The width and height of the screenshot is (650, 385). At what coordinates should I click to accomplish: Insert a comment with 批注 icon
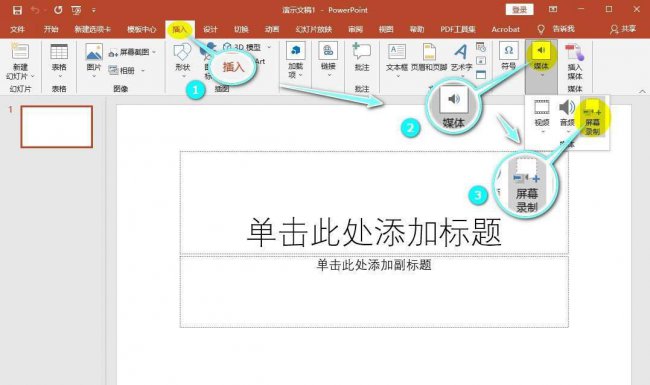tap(361, 51)
